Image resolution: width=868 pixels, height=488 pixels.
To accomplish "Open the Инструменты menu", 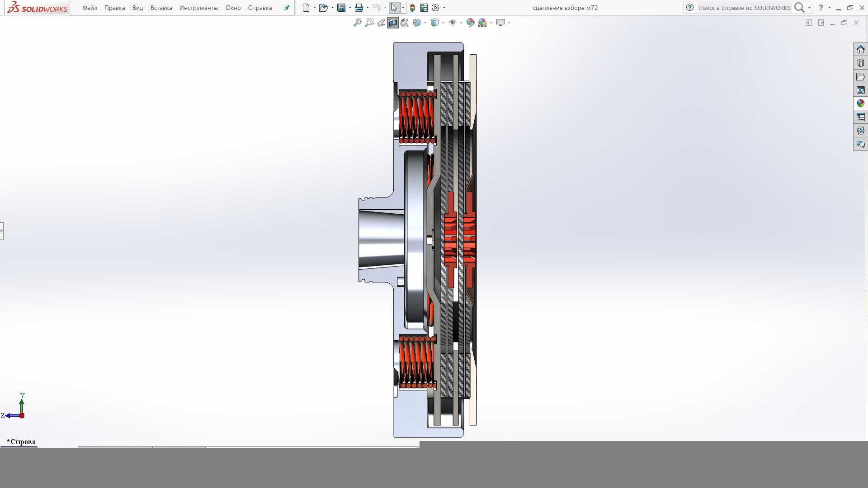I will pos(198,8).
